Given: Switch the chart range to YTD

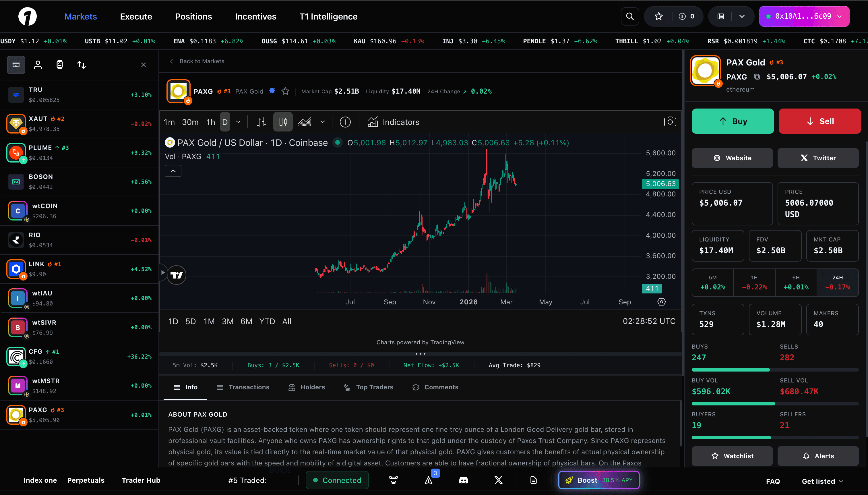Looking at the screenshot, I should click(267, 321).
